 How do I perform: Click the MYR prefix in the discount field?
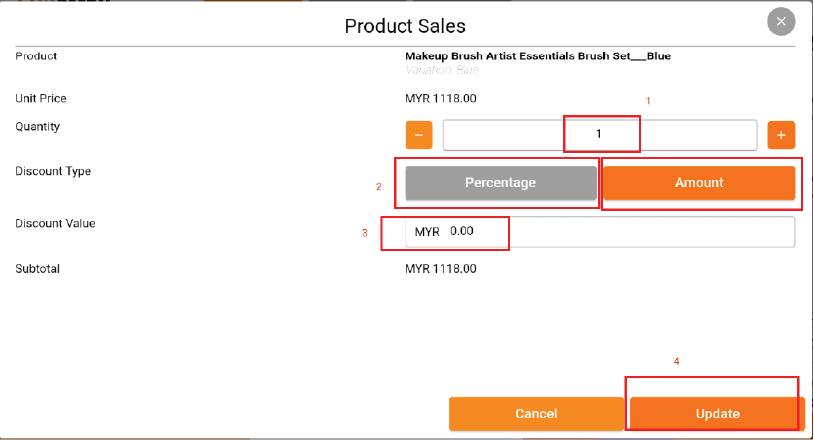tap(427, 232)
